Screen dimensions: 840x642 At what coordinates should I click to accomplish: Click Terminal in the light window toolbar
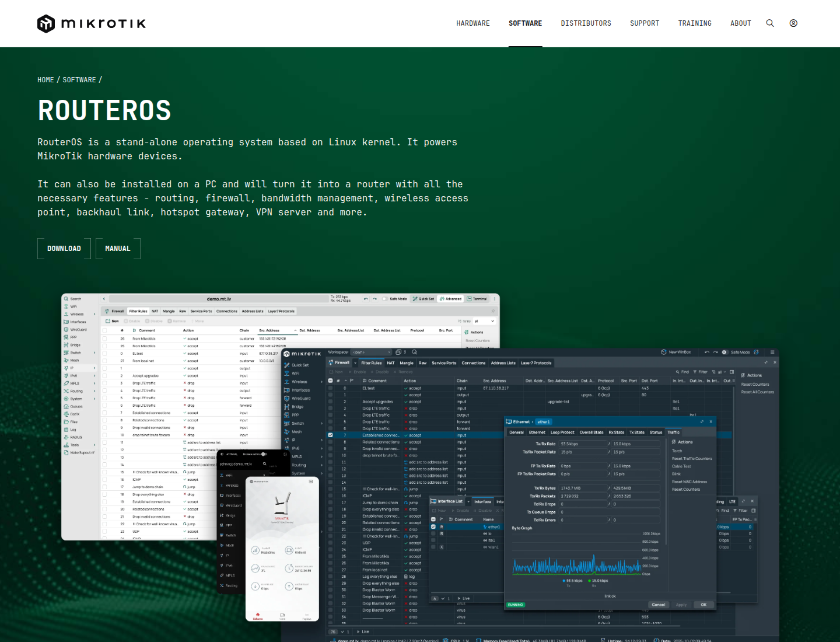point(477,299)
